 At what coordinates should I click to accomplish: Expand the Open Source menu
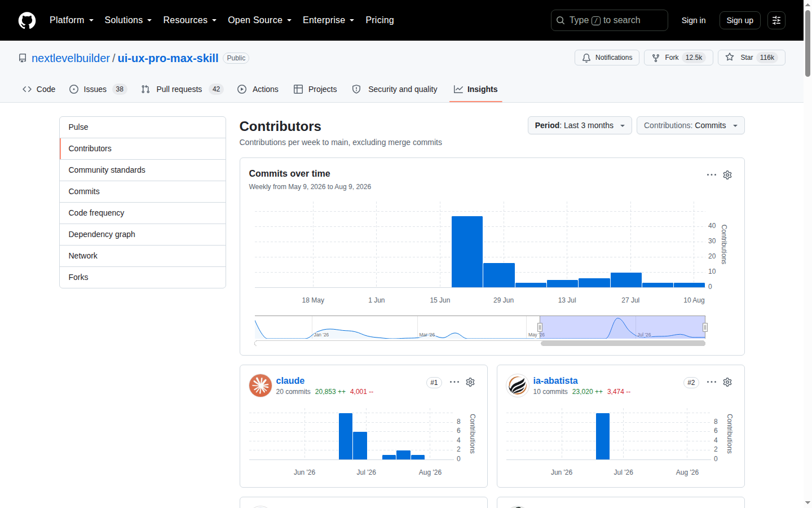coord(260,20)
